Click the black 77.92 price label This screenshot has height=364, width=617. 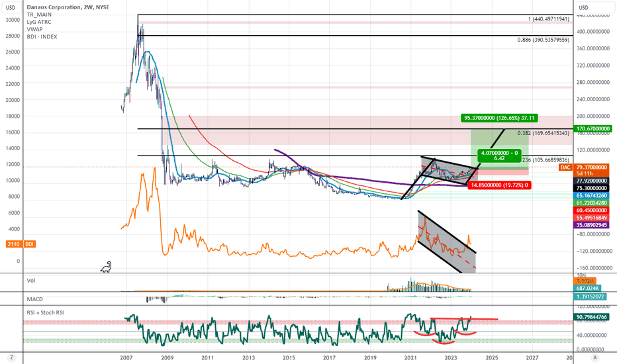pyautogui.click(x=591, y=181)
